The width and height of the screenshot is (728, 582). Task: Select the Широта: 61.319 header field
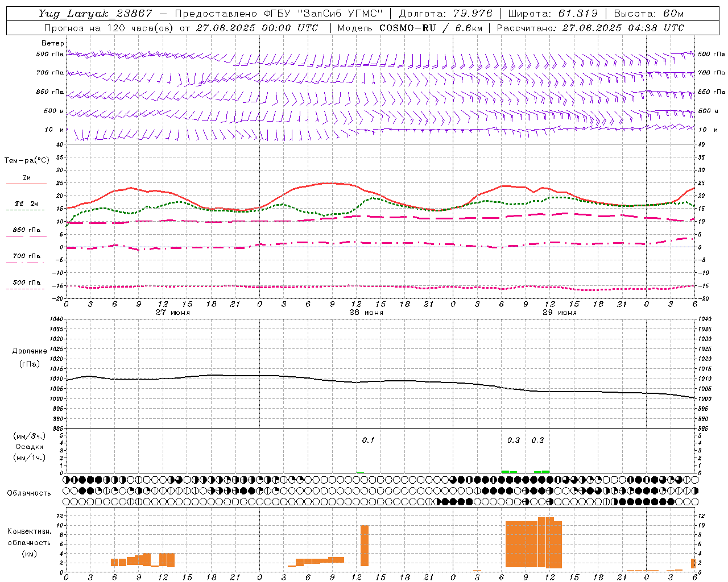(553, 14)
